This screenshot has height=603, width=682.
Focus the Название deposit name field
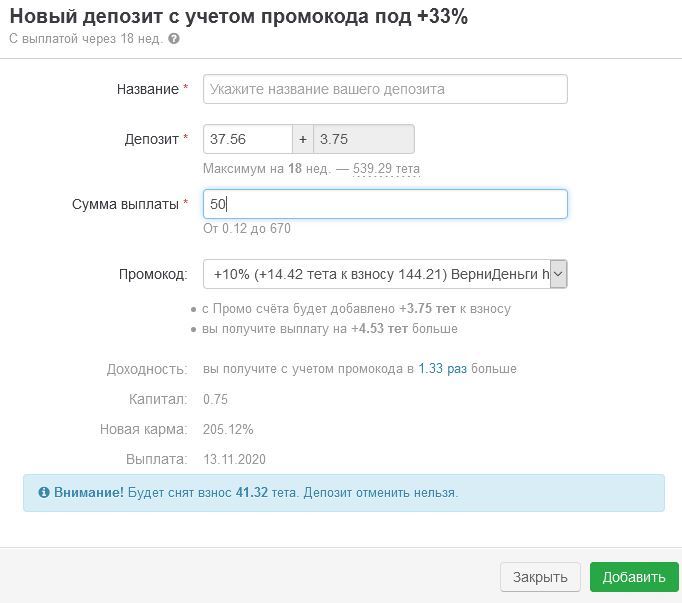[x=385, y=89]
